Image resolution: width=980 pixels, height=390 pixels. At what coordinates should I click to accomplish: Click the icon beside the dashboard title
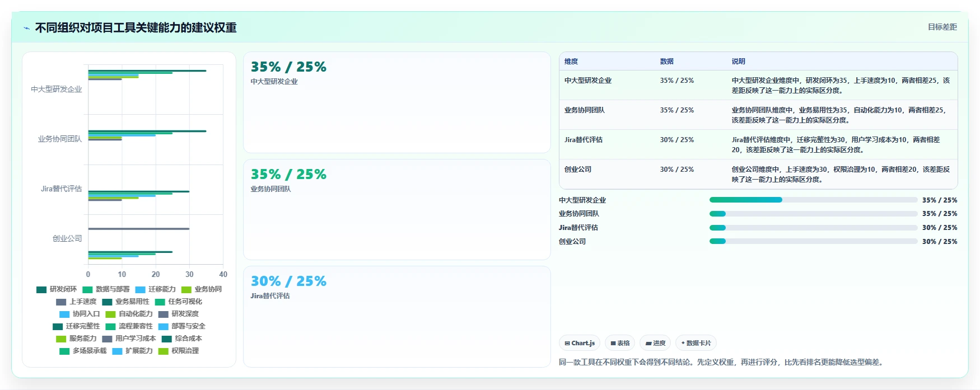pyautogui.click(x=26, y=28)
